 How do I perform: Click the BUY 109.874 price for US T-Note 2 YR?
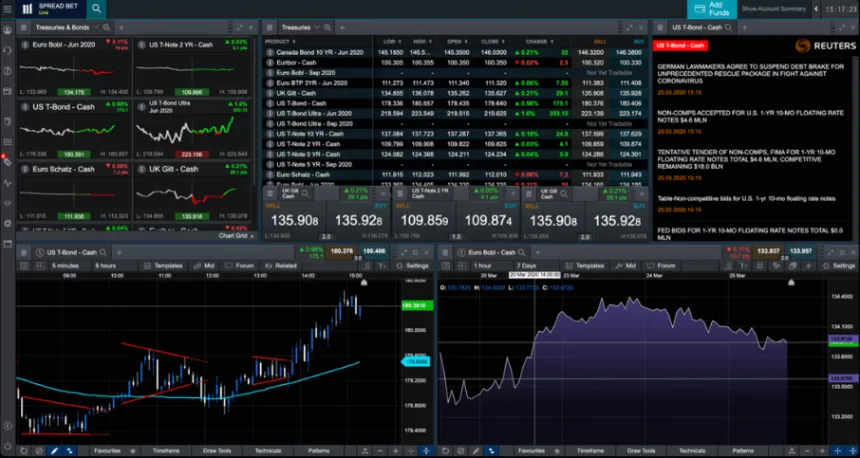(488, 220)
